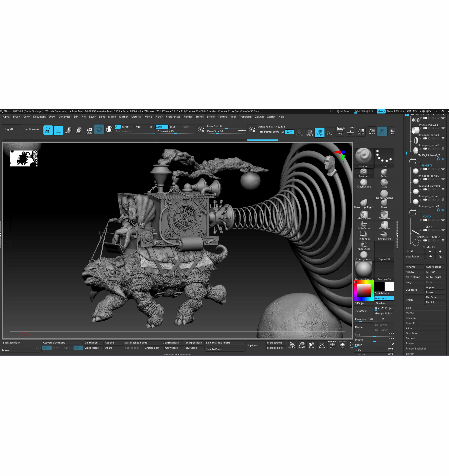Select the KnifeCircle brush
The height and width of the screenshot is (476, 449).
[x=384, y=235]
